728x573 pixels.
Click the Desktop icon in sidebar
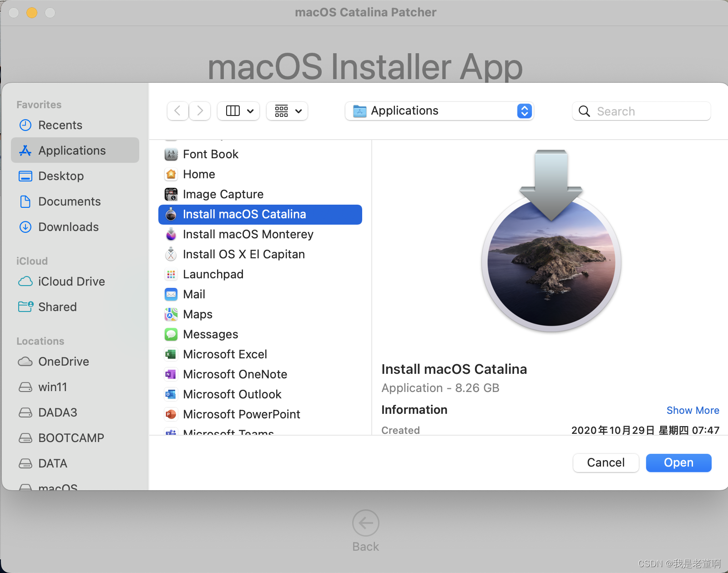[x=25, y=176]
